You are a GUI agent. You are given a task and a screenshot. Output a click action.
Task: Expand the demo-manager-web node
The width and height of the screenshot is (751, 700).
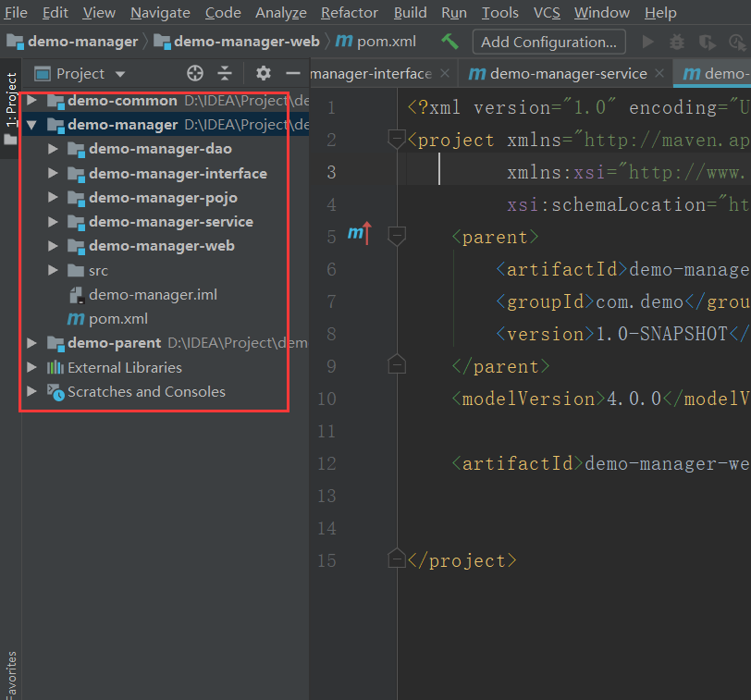click(53, 246)
